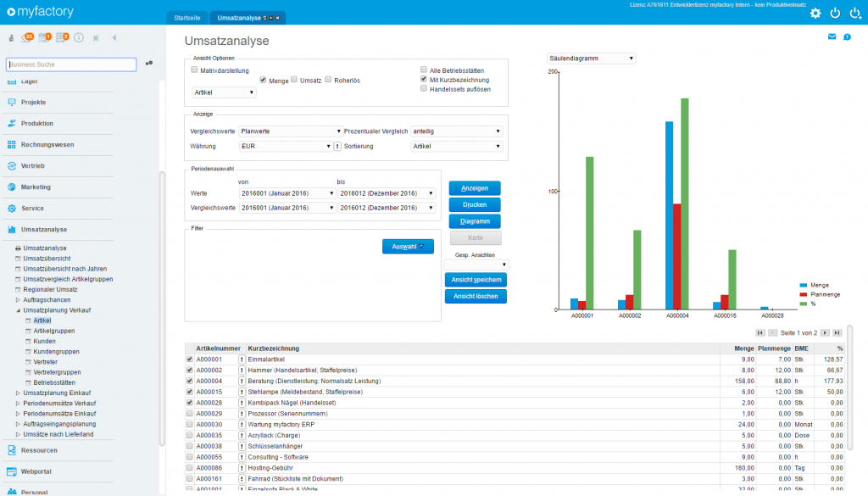Open the tasks icon with 2 notifications

[61, 37]
